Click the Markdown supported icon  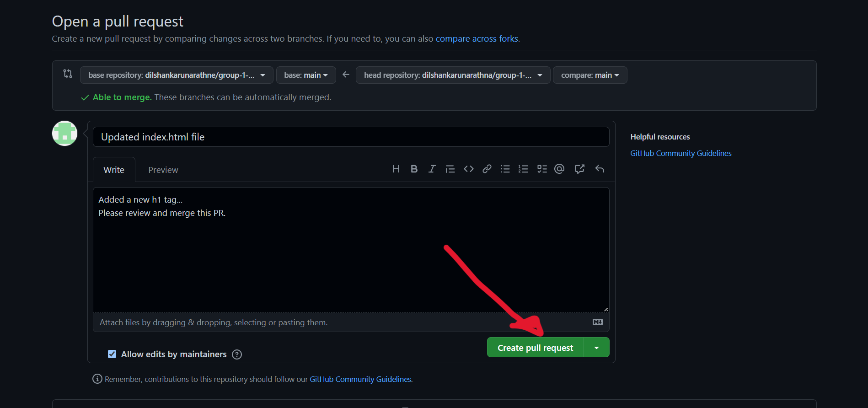pyautogui.click(x=598, y=322)
